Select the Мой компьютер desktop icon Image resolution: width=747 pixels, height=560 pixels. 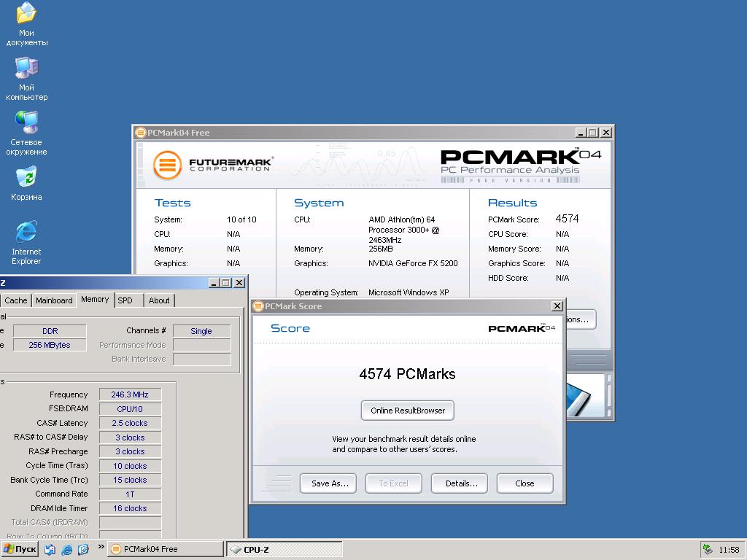[26, 79]
